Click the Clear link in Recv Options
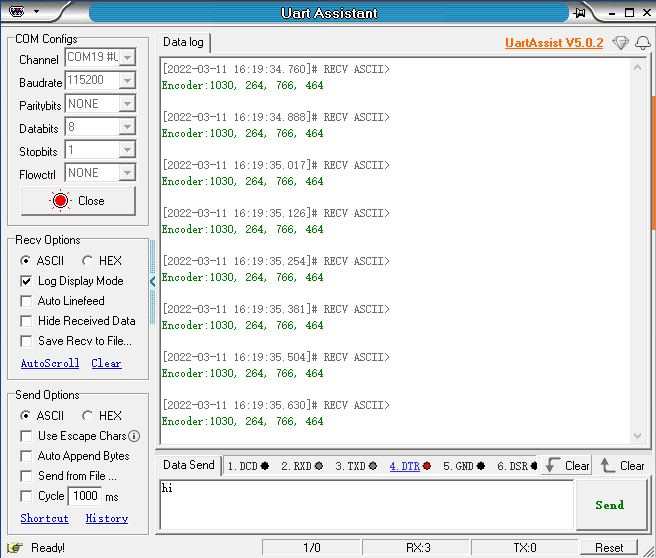The image size is (656, 558). click(x=106, y=363)
